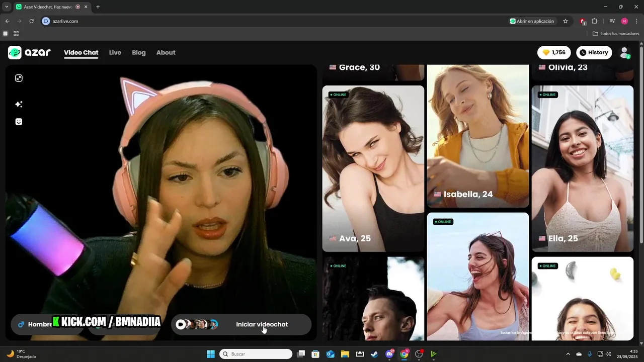This screenshot has width=644, height=362.
Task: Open Discord from taskbar
Action: pos(389,354)
